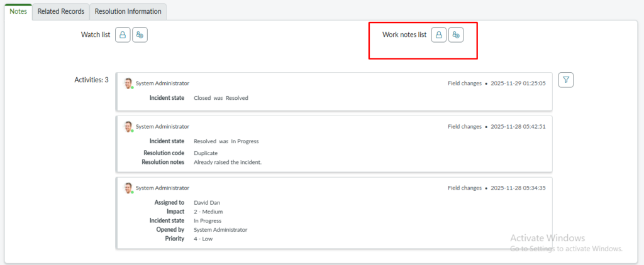Click avatar on the Assigned to David Dan activity

pos(128,188)
